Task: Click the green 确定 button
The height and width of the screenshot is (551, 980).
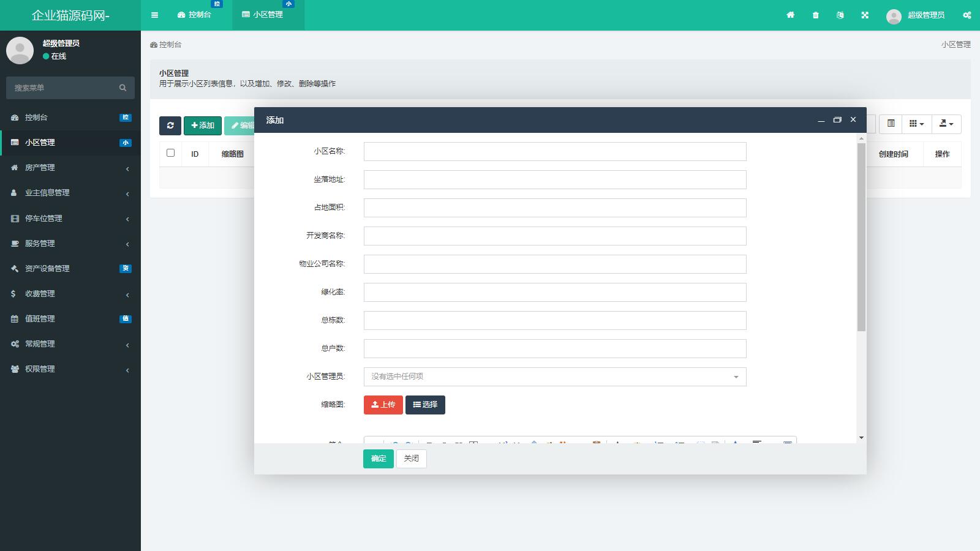Action: [x=379, y=459]
